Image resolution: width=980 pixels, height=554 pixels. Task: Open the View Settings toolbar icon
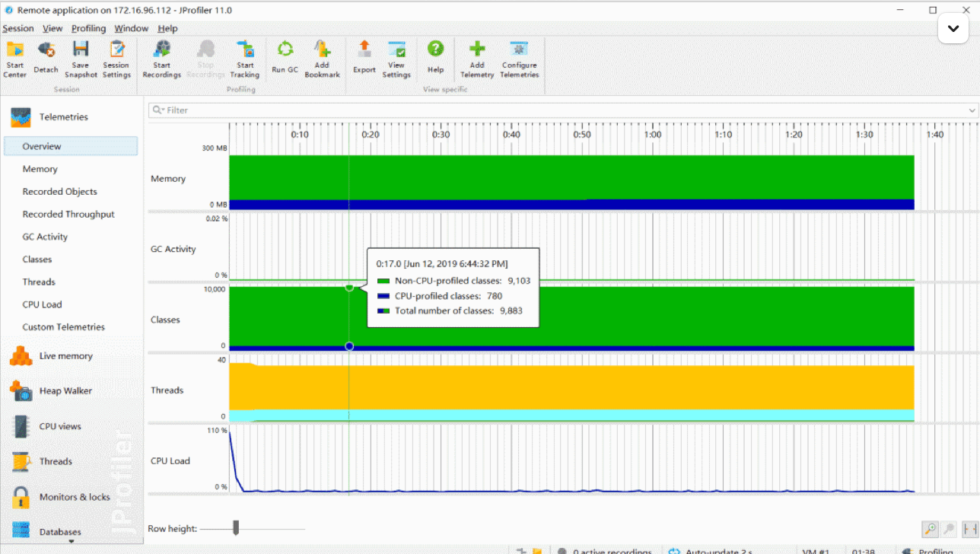click(x=396, y=50)
